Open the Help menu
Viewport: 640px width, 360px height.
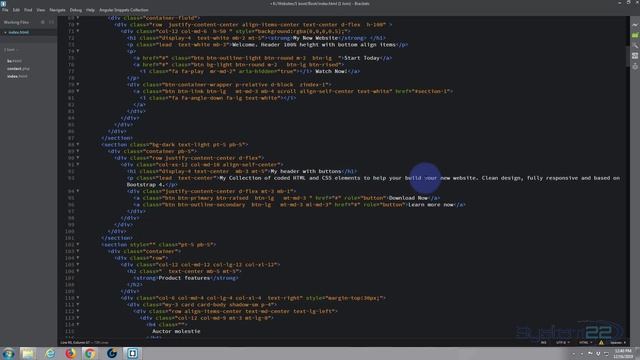pyautogui.click(x=91, y=10)
